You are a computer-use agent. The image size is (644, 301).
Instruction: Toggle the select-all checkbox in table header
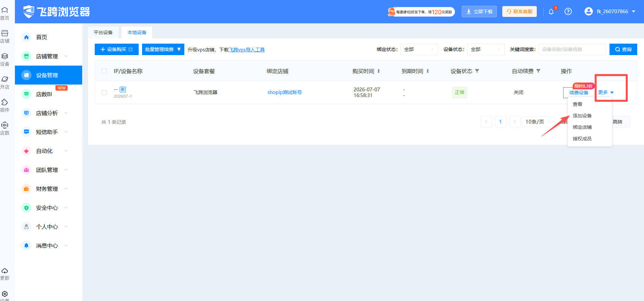click(x=104, y=71)
